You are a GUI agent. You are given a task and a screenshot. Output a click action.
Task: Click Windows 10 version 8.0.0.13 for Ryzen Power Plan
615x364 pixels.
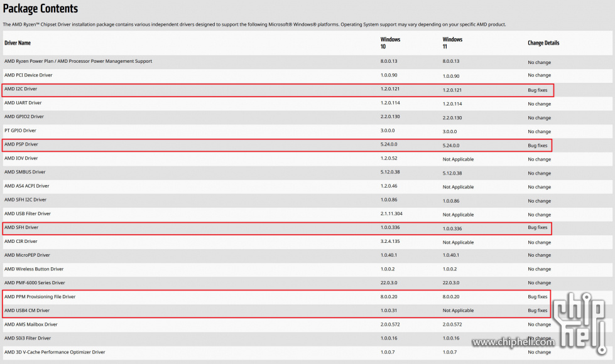click(389, 61)
